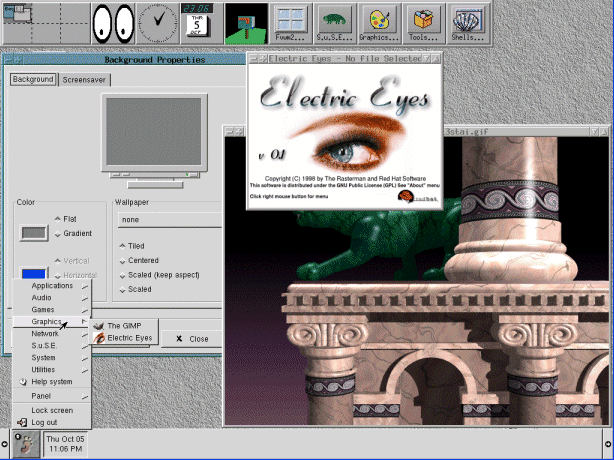This screenshot has width=614, height=460.
Task: Open the Wallpaper 'none' combo box
Action: [x=170, y=220]
